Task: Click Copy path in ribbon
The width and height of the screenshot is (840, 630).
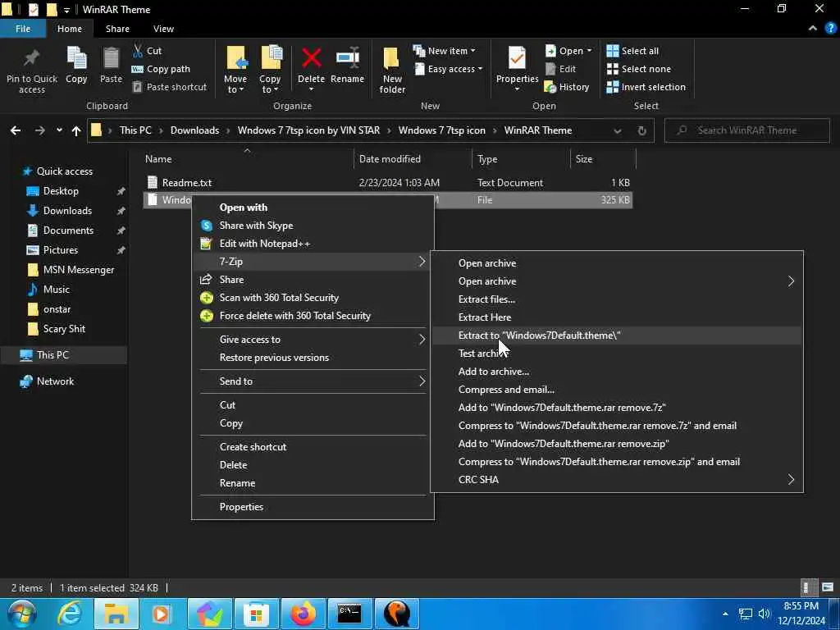Action: coord(161,69)
